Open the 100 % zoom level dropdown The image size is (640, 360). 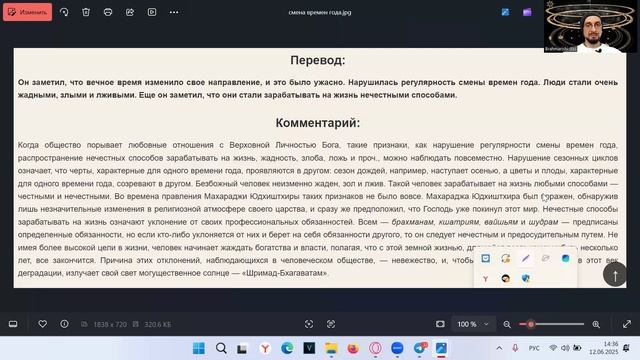pyautogui.click(x=473, y=324)
